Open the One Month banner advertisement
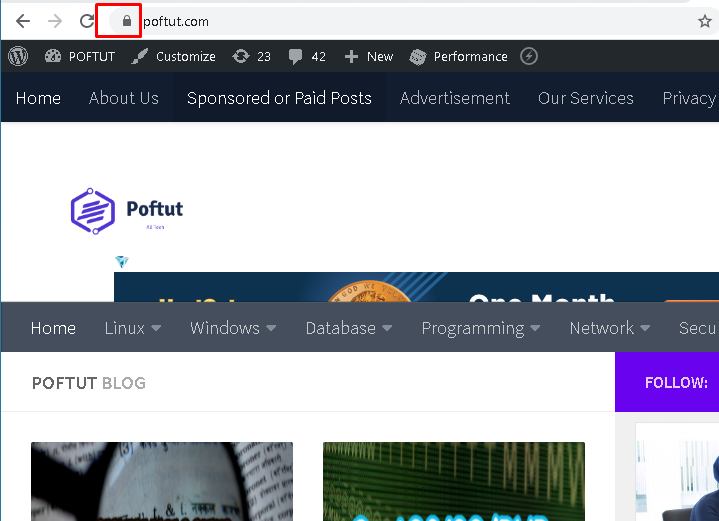This screenshot has width=719, height=521. coord(416,287)
